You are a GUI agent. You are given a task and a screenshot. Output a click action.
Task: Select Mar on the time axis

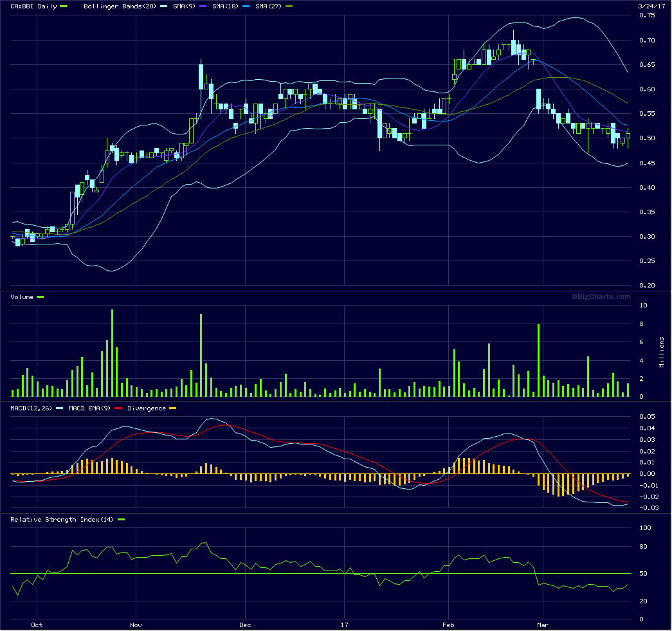point(543,624)
